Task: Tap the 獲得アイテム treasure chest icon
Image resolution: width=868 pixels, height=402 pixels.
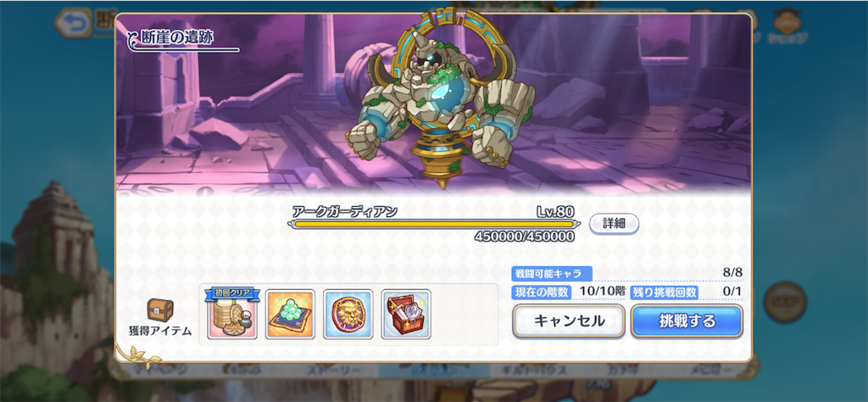Action: [160, 310]
